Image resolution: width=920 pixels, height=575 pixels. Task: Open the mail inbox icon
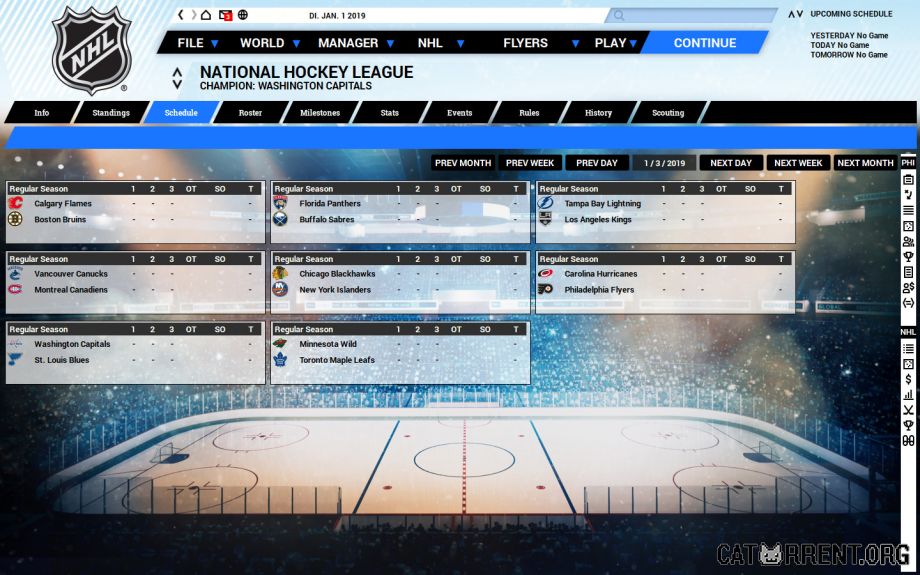pos(225,15)
